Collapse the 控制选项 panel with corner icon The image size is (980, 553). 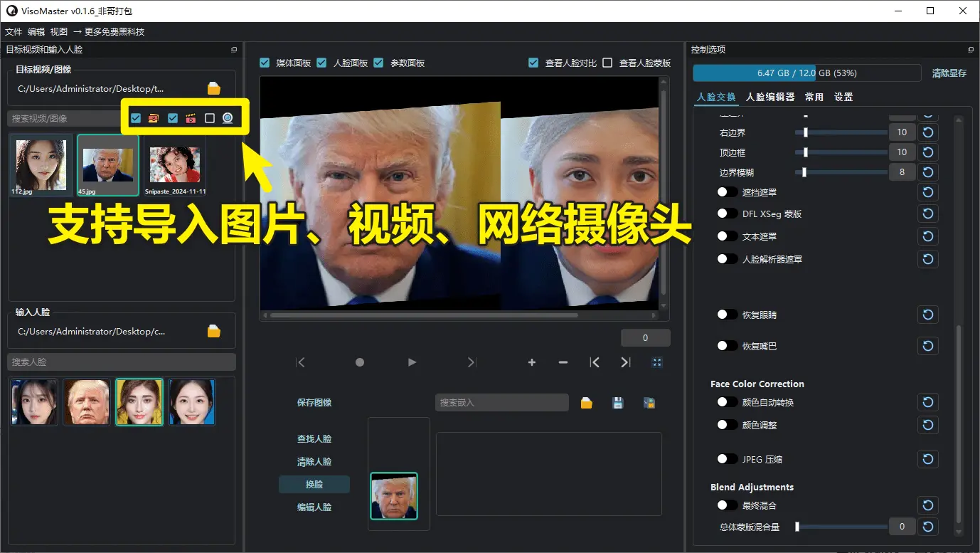click(970, 50)
